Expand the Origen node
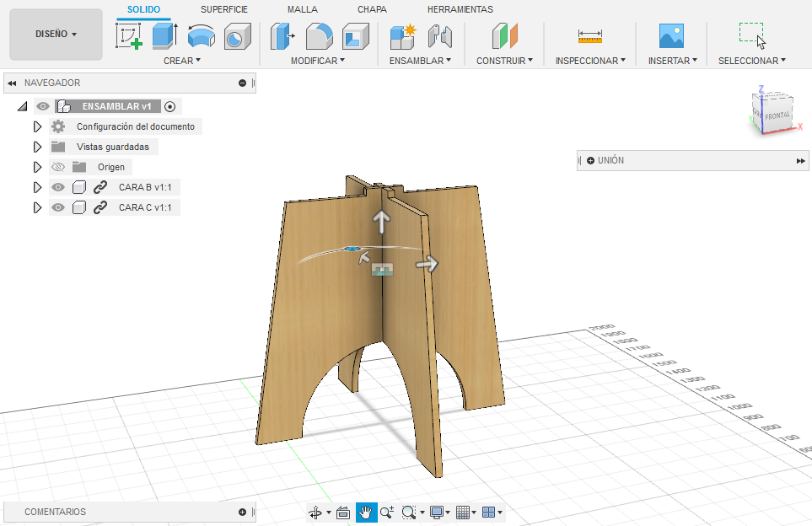This screenshot has width=812, height=526. (37, 167)
